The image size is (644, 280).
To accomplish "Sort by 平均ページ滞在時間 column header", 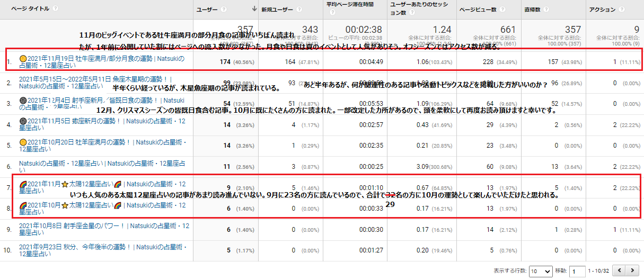I will point(350,4).
